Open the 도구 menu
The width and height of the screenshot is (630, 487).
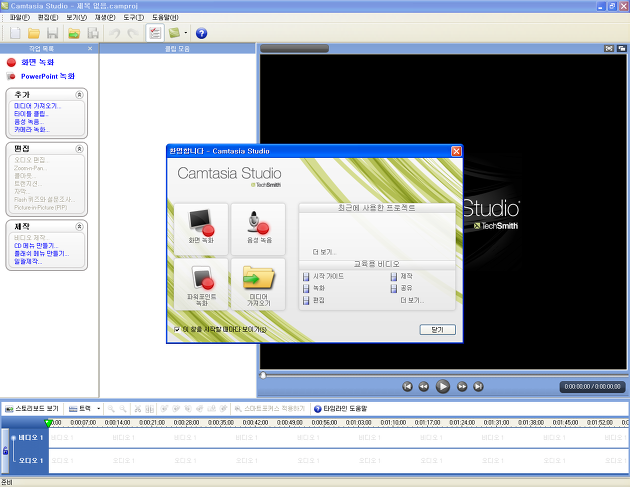(x=133, y=17)
